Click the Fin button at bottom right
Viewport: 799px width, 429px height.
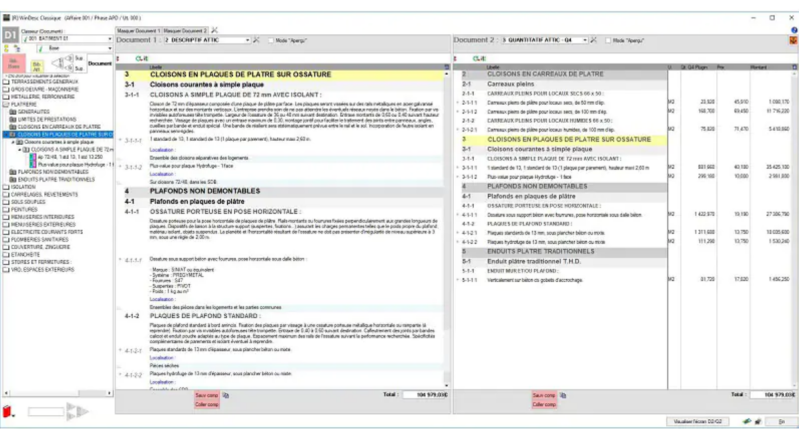782,421
